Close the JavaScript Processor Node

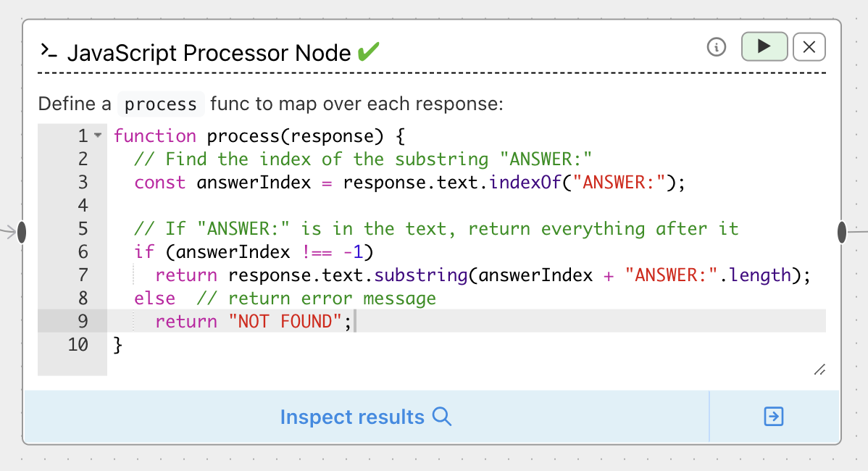point(809,46)
